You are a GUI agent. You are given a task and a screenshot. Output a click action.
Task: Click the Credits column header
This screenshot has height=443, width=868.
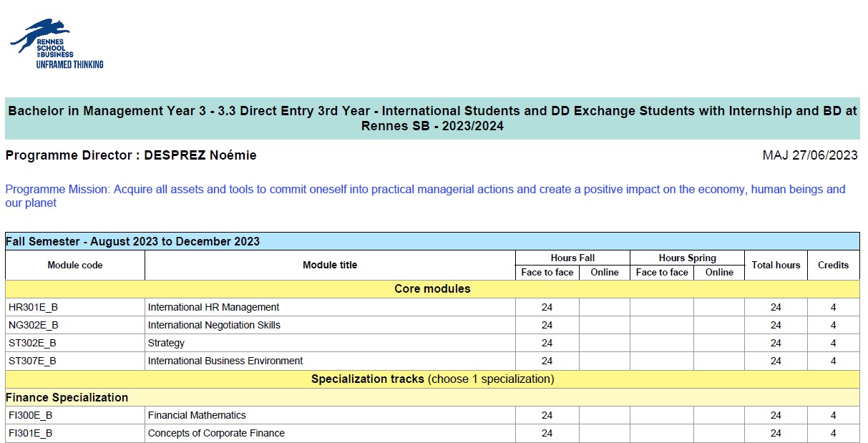tap(833, 265)
